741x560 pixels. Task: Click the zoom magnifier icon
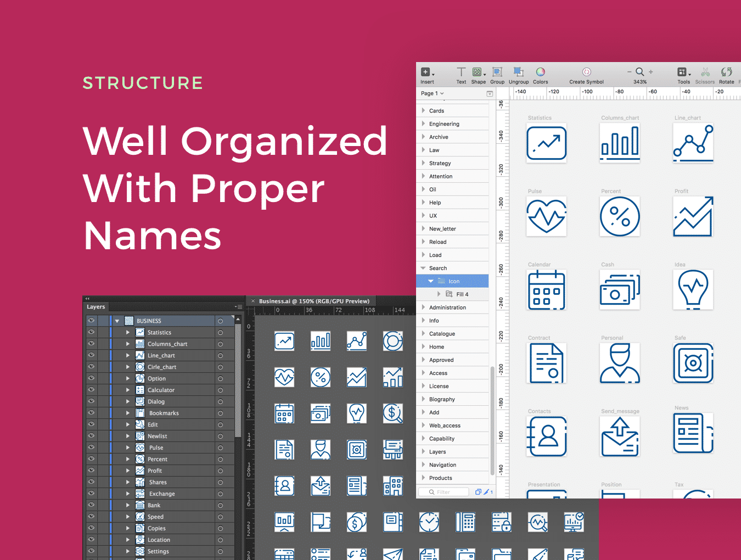coord(639,72)
